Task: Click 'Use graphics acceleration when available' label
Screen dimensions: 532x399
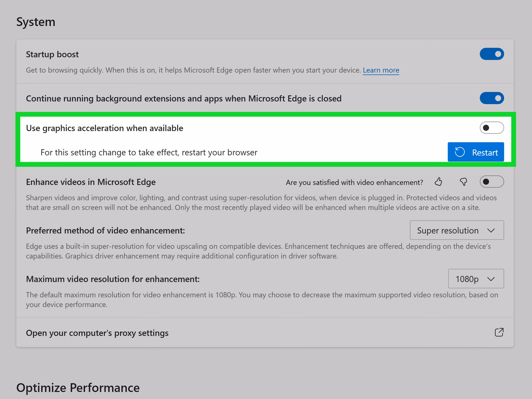Action: [104, 128]
